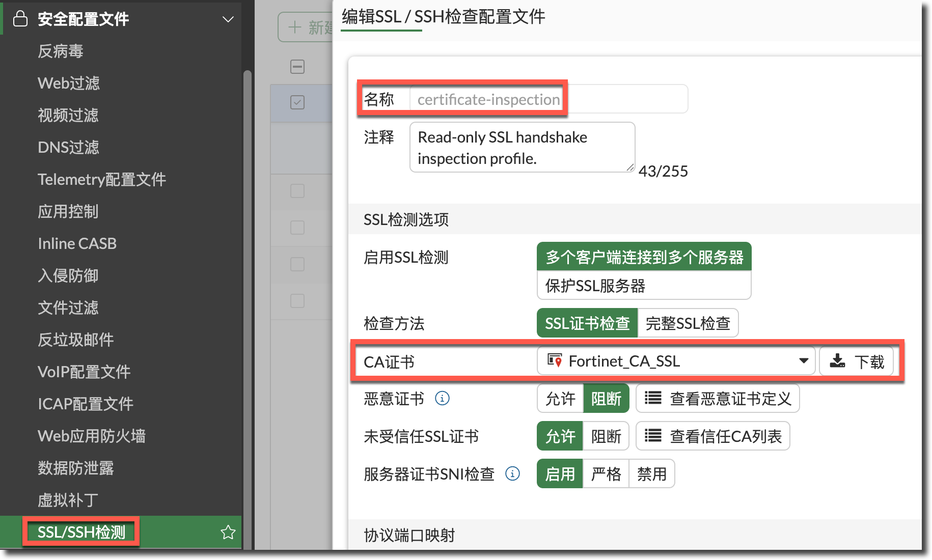Image resolution: width=932 pixels, height=560 pixels.
Task: Collapse the 安全配置文件 menu section
Action: pos(228,19)
